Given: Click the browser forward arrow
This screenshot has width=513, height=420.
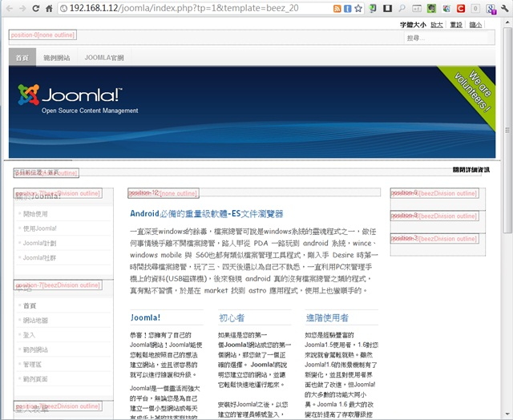Looking at the screenshot, I should (x=22, y=8).
